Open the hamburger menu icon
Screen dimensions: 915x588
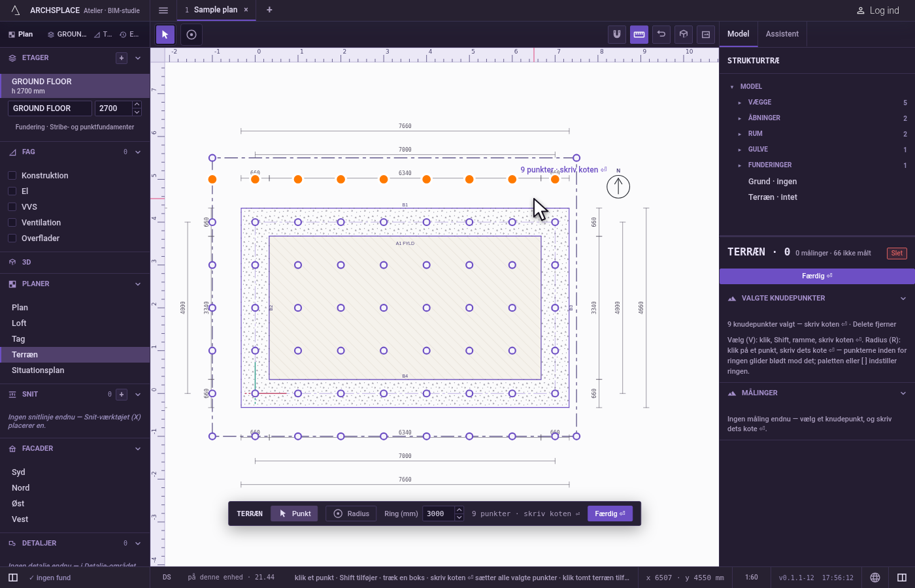click(x=163, y=10)
